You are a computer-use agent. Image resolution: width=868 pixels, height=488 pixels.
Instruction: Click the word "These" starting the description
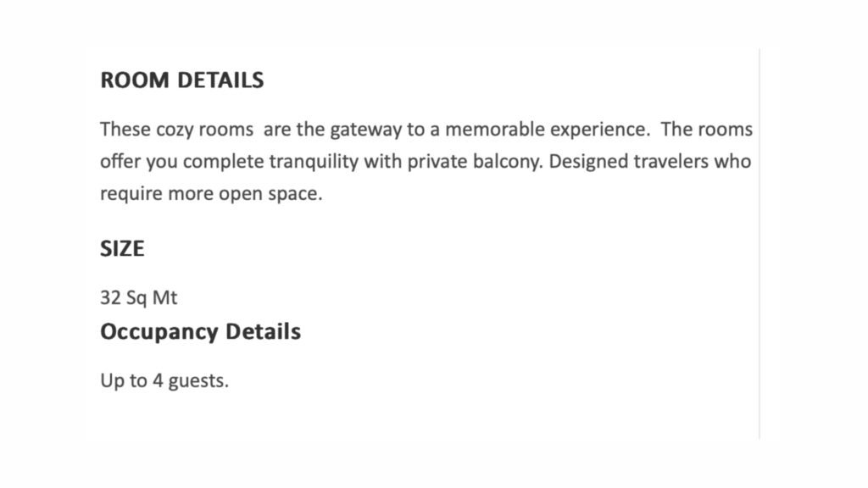click(122, 130)
